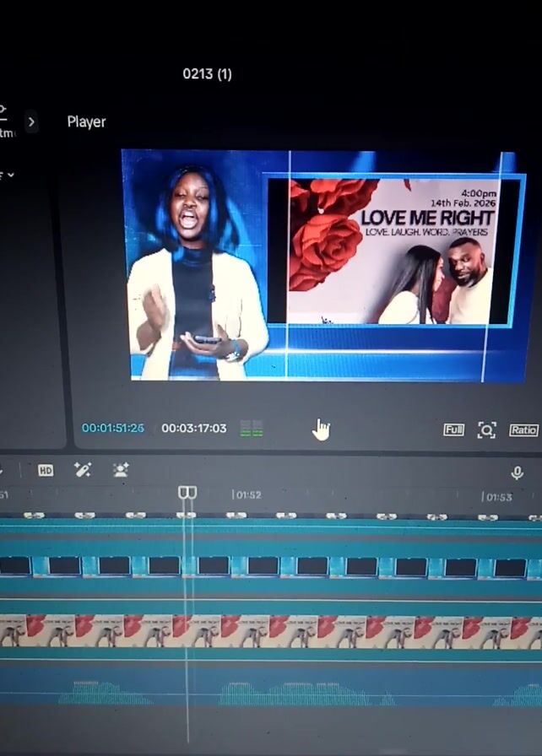
Task: Click the Full preview button
Action: (x=453, y=430)
